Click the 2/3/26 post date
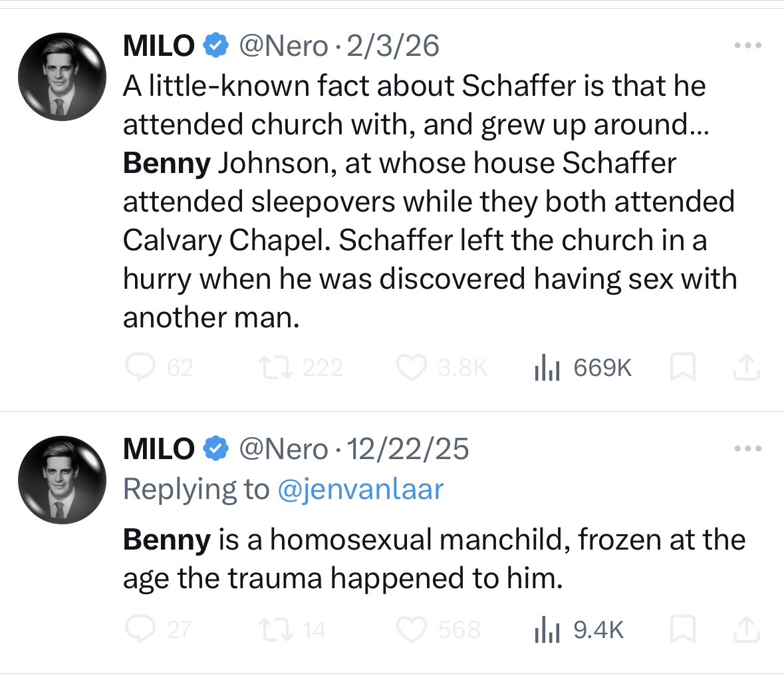 [x=392, y=46]
